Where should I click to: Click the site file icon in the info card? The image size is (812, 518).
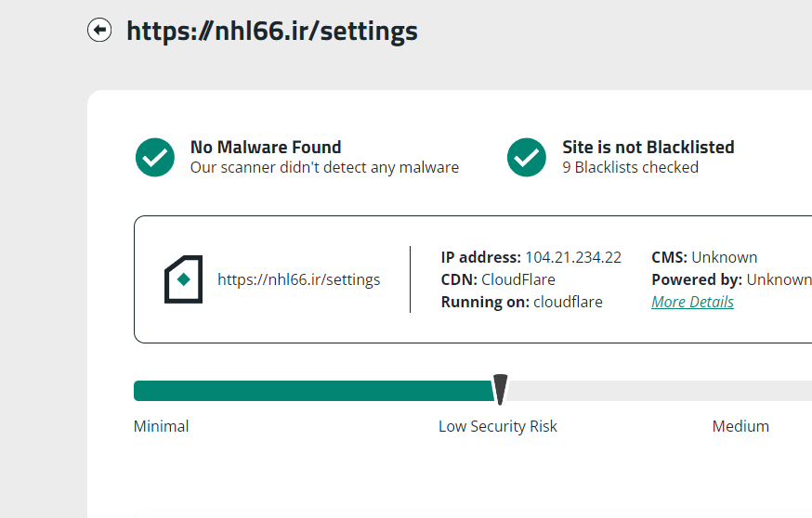(183, 279)
